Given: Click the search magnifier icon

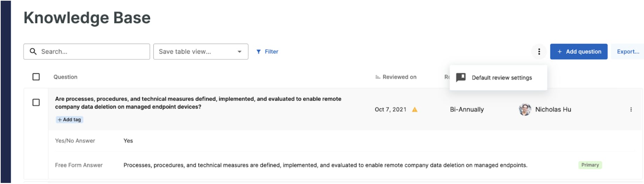Looking at the screenshot, I should [33, 51].
